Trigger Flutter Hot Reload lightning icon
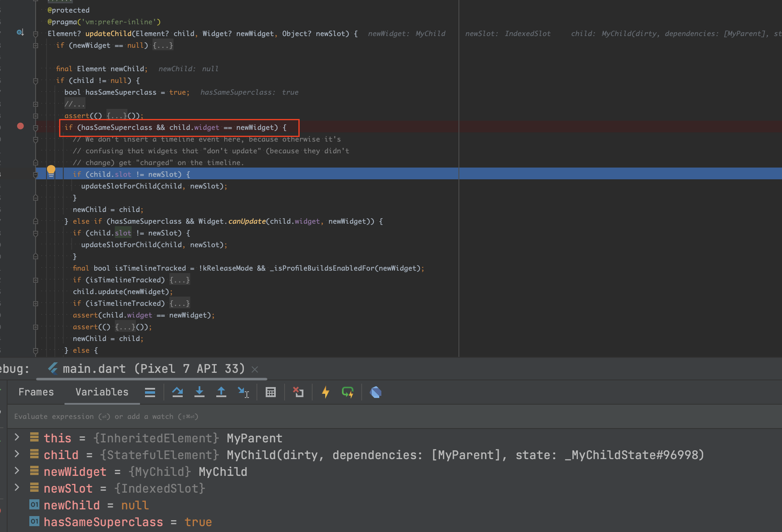The width and height of the screenshot is (782, 532). [x=326, y=392]
